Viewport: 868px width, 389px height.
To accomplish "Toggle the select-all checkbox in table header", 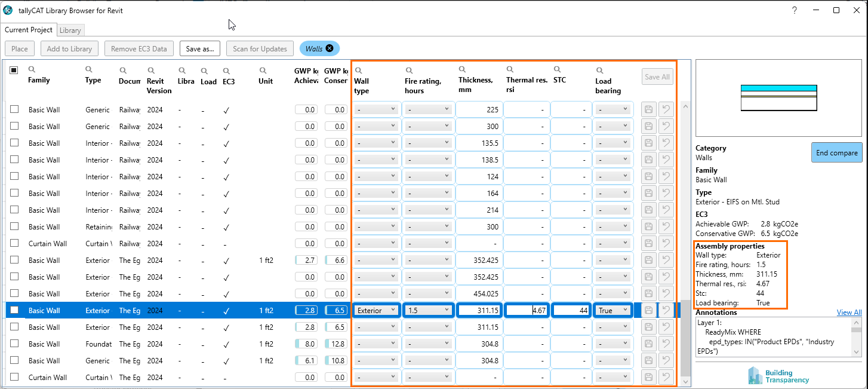I will [x=14, y=70].
